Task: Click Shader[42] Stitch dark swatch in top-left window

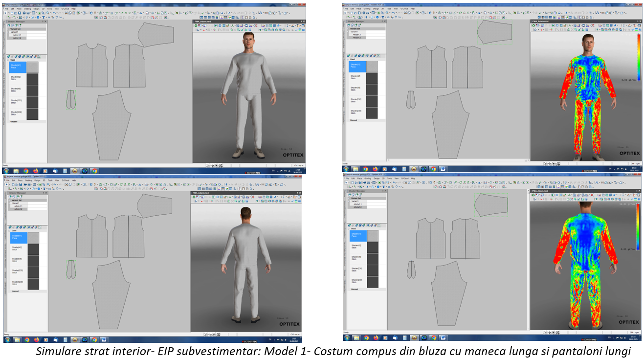Action: point(32,78)
